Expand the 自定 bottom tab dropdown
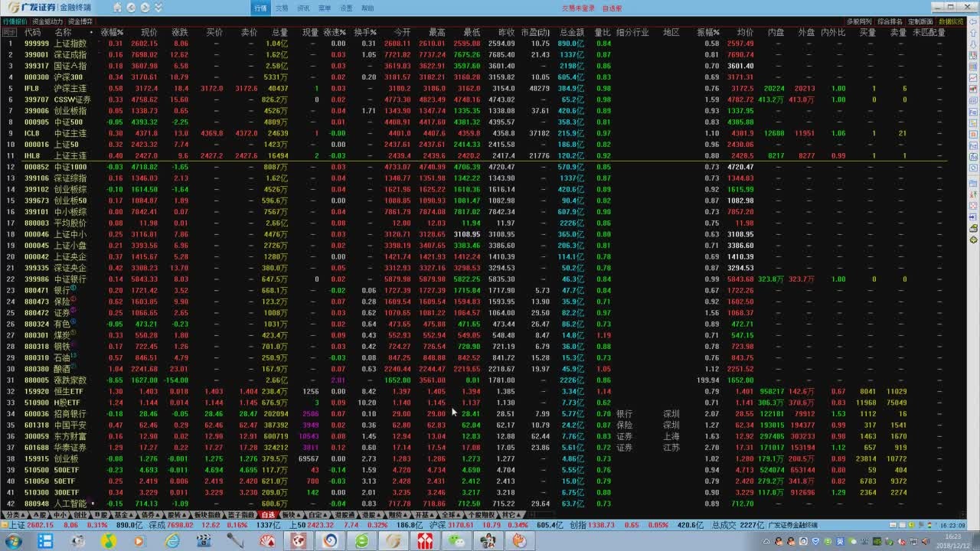 [x=325, y=515]
